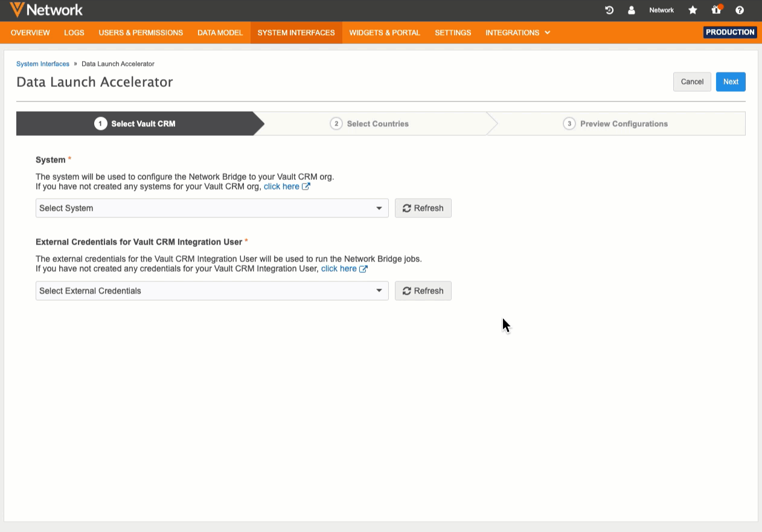Follow 'click here' link for systems
Image resolution: width=762 pixels, height=532 pixels.
[287, 187]
